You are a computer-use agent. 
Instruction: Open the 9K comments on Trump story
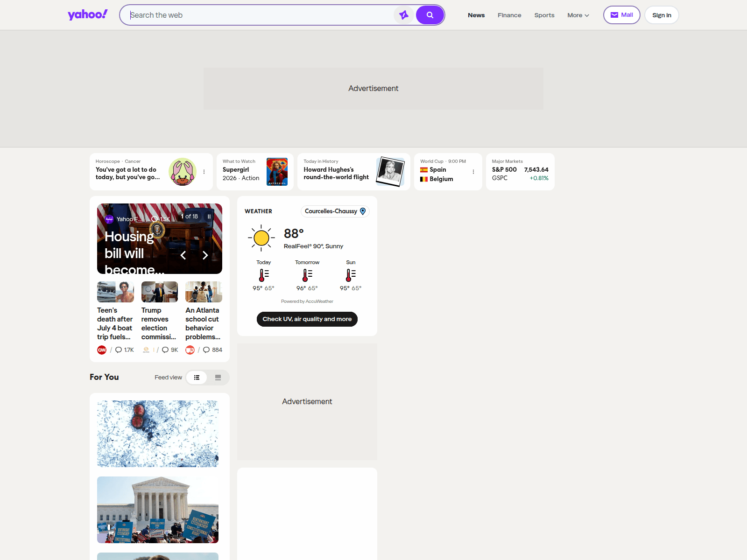170,350
